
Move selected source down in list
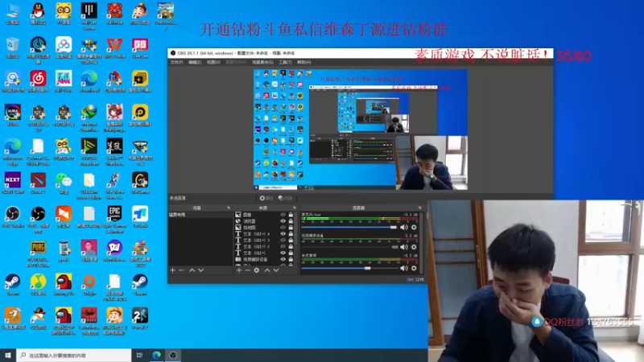tap(276, 270)
